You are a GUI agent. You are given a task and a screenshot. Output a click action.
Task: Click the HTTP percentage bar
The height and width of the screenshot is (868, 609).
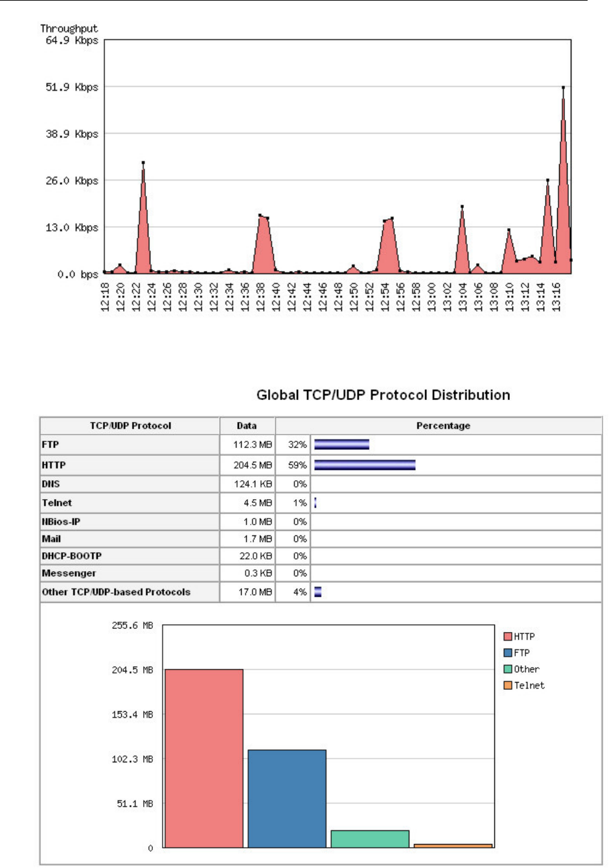(365, 465)
